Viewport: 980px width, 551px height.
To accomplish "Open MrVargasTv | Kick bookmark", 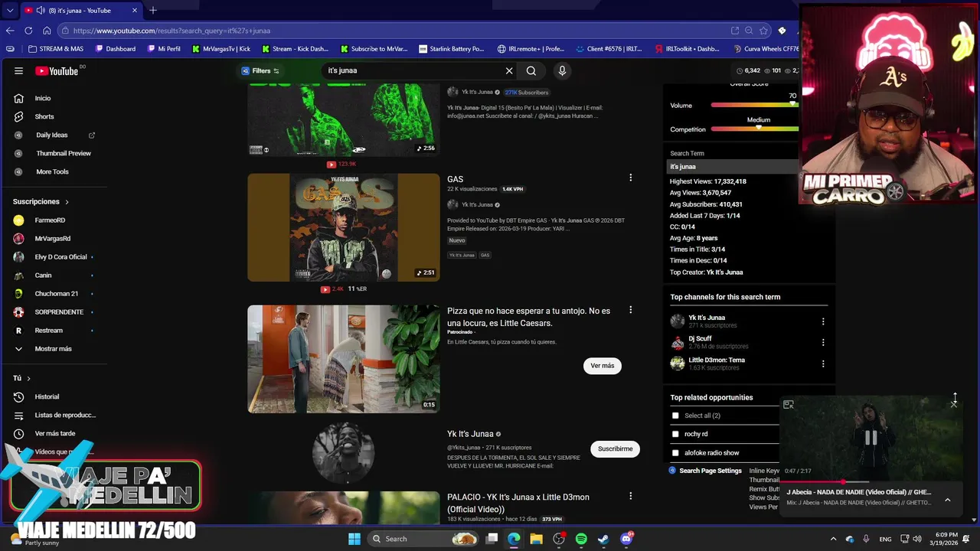I will click(221, 49).
